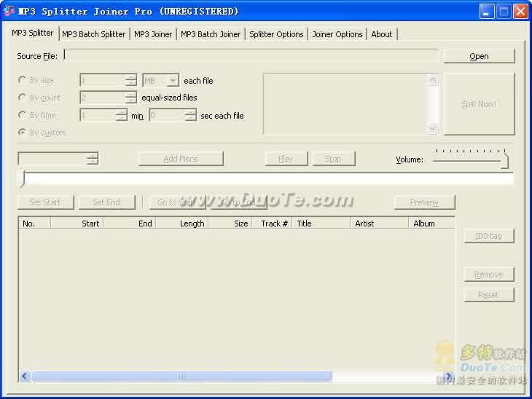Screen dimensions: 532x399
Task: Click the No. column header
Action: (x=34, y=224)
